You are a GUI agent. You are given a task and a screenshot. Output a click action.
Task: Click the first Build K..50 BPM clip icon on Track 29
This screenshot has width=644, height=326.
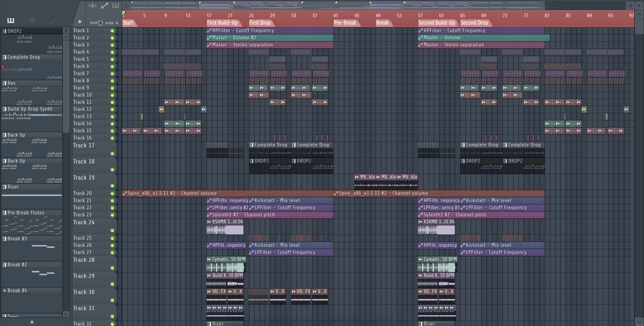209,275
